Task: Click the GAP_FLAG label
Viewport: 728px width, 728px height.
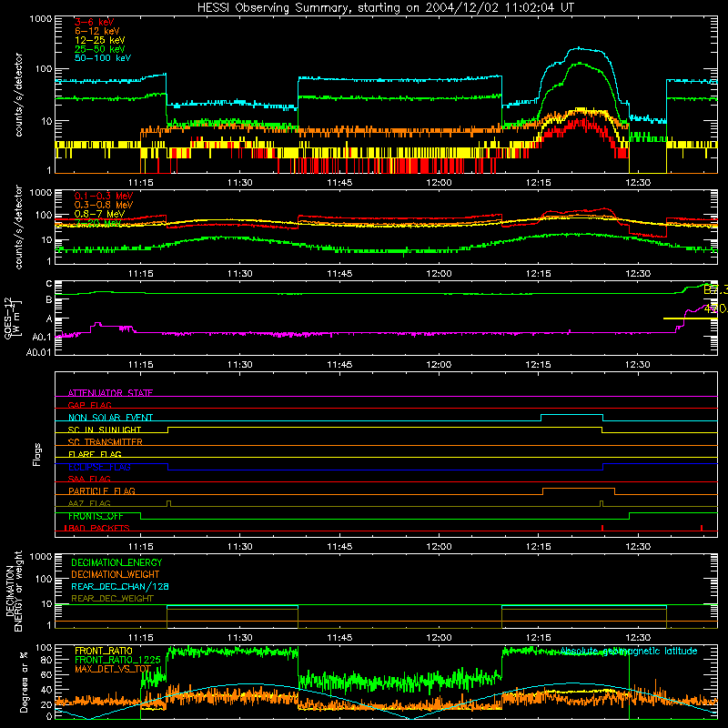Action: click(x=89, y=405)
